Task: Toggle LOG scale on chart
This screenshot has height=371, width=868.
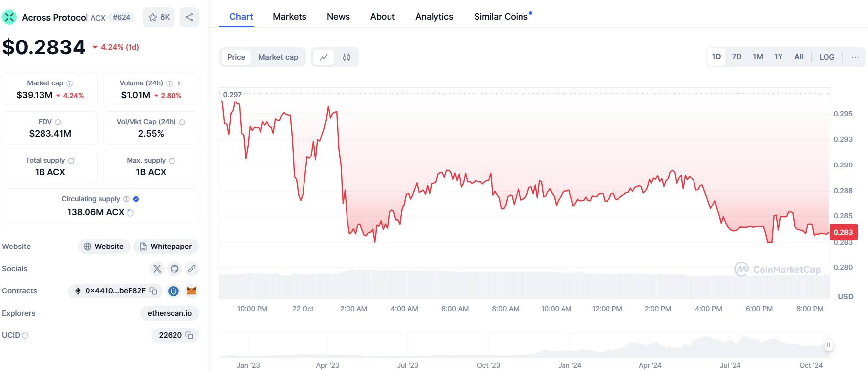Action: click(x=827, y=57)
